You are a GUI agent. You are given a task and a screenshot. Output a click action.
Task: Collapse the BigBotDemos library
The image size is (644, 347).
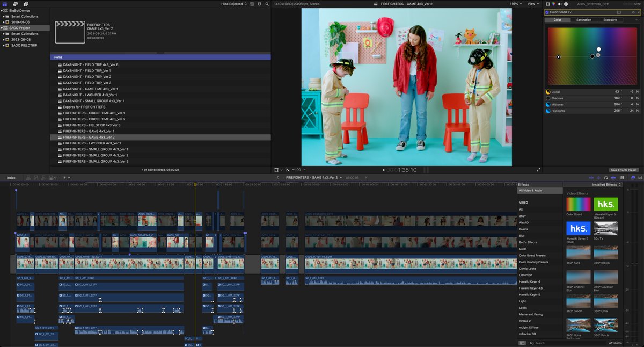[2, 10]
